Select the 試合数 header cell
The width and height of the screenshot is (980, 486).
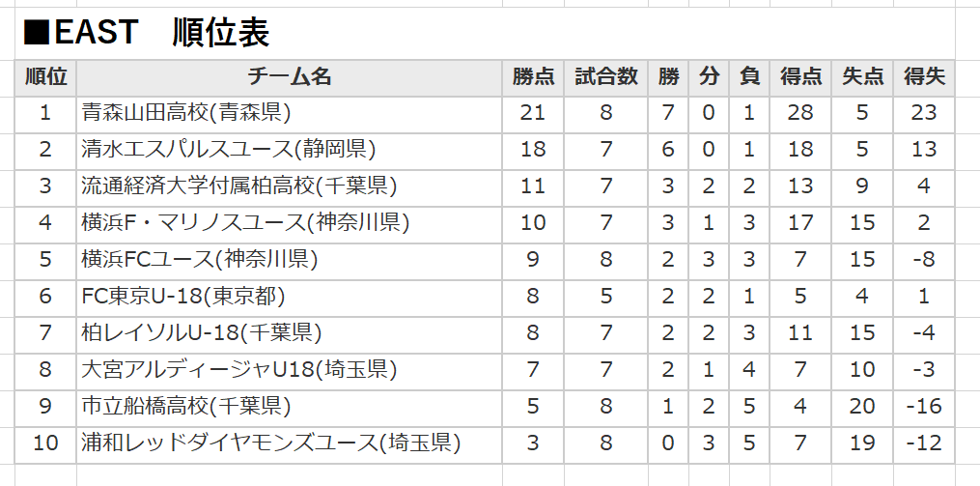605,77
